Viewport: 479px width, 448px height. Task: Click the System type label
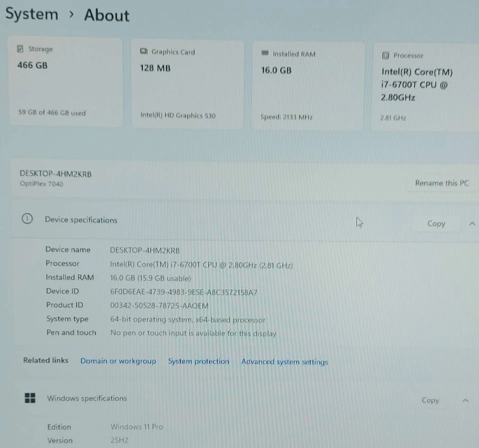67,318
